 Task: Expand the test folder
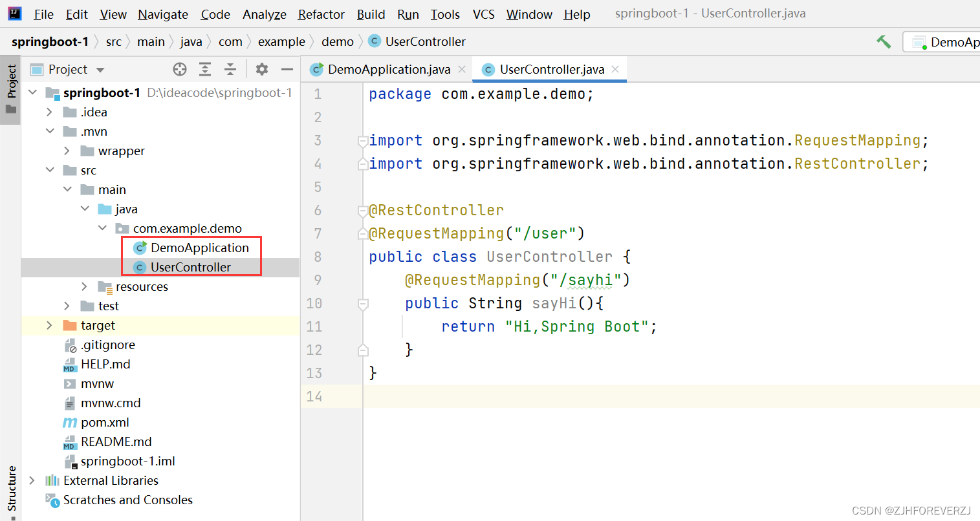(67, 306)
